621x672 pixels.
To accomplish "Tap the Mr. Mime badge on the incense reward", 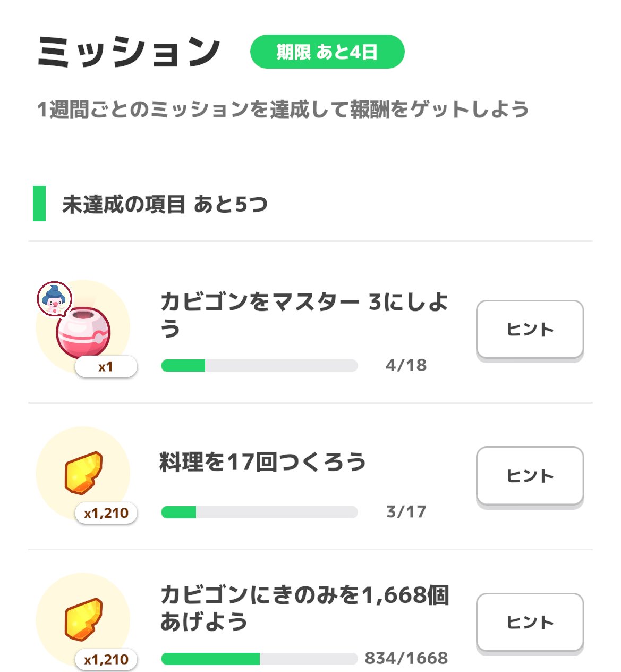I will (54, 299).
